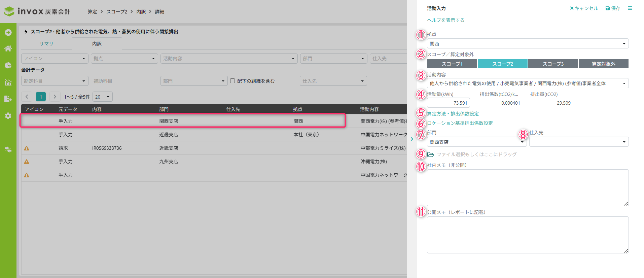This screenshot has height=278, width=644.
Task: Click the bar chart icon in the sidebar
Action: 8,82
